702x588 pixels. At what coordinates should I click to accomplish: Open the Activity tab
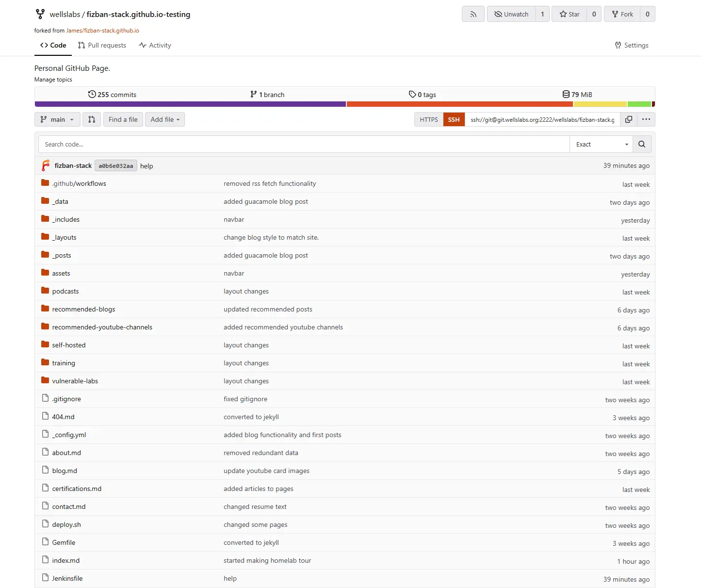point(155,45)
